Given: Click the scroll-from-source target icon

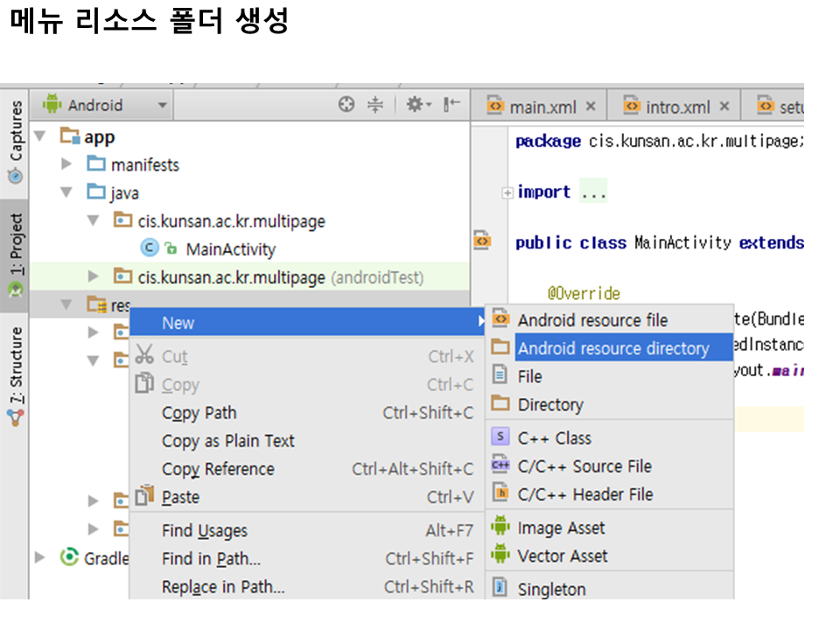Looking at the screenshot, I should [x=346, y=105].
